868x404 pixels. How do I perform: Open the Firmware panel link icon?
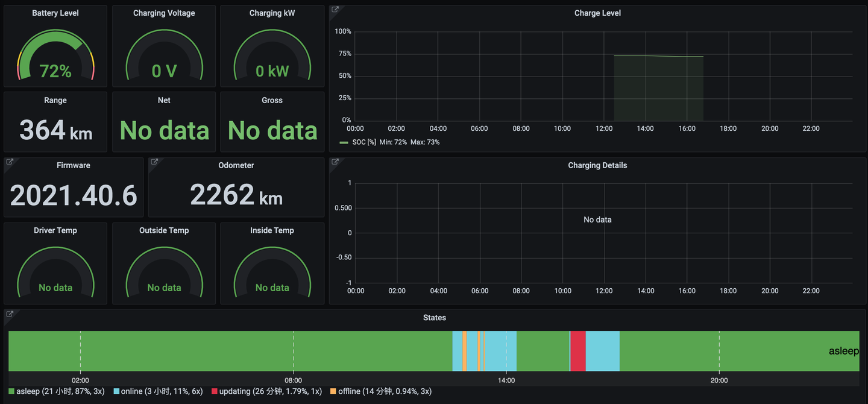[10, 162]
